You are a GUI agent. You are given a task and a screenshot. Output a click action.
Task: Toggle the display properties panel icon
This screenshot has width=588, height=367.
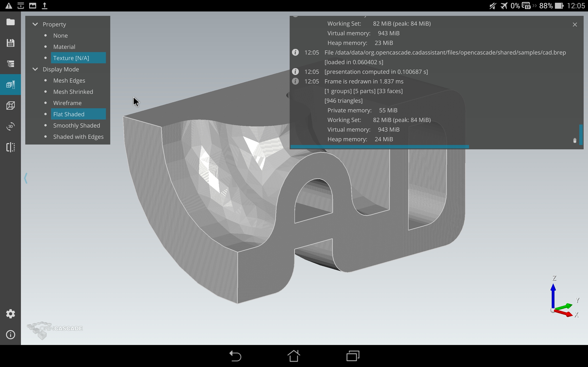tap(10, 85)
